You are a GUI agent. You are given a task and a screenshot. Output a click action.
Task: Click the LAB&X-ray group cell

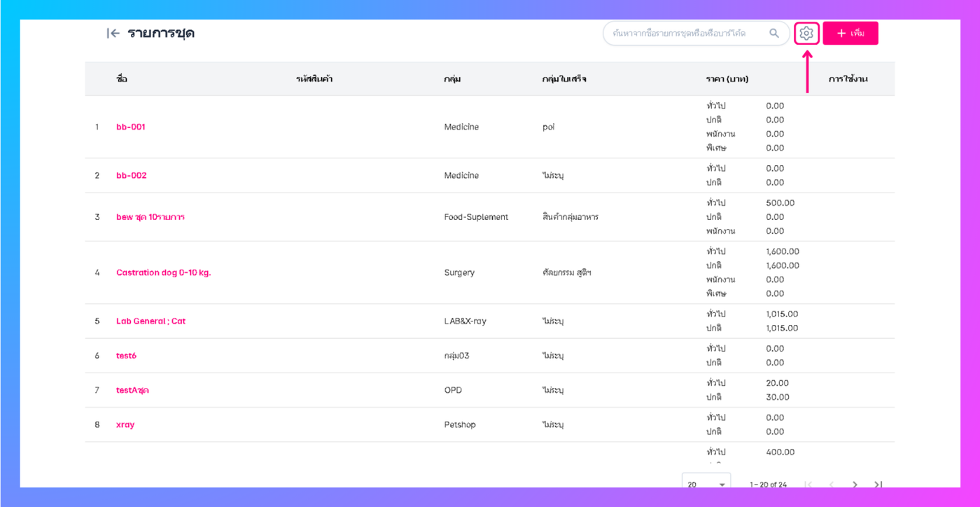465,321
